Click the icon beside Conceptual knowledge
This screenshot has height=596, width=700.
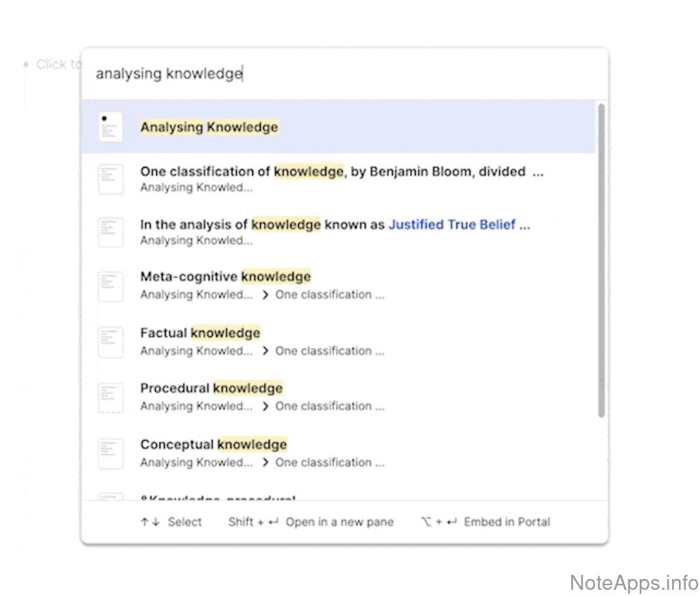pyautogui.click(x=111, y=453)
